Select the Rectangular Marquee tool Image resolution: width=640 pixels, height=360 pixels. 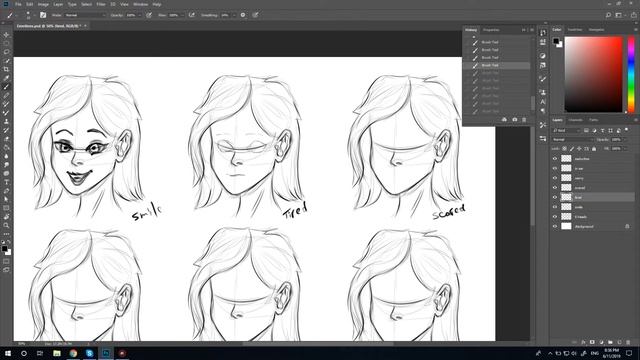point(6,43)
